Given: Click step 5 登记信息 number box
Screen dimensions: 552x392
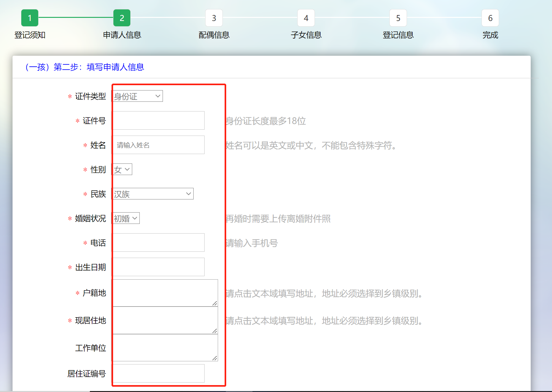Looking at the screenshot, I should [x=398, y=18].
